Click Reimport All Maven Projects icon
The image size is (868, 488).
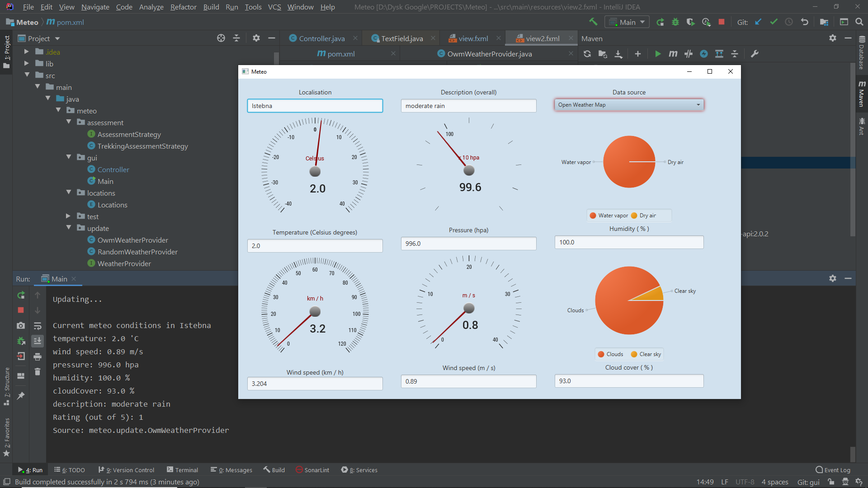point(587,54)
